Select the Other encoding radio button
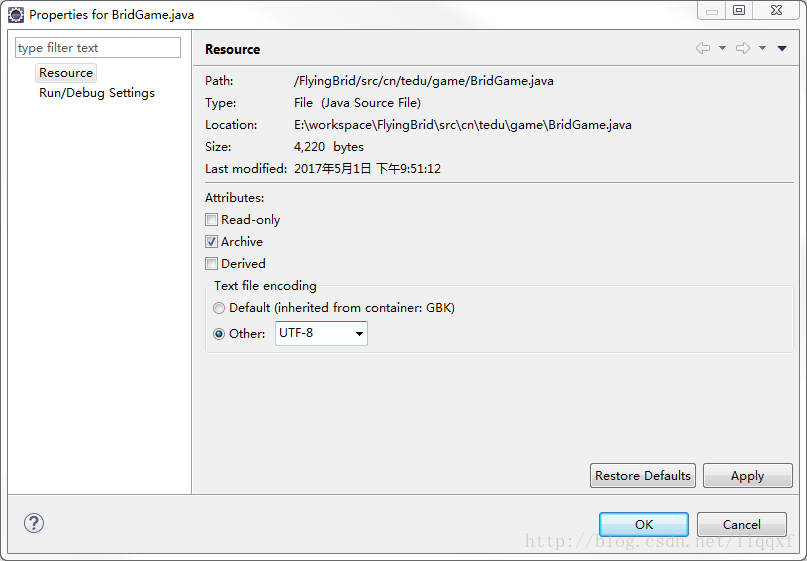 tap(219, 334)
